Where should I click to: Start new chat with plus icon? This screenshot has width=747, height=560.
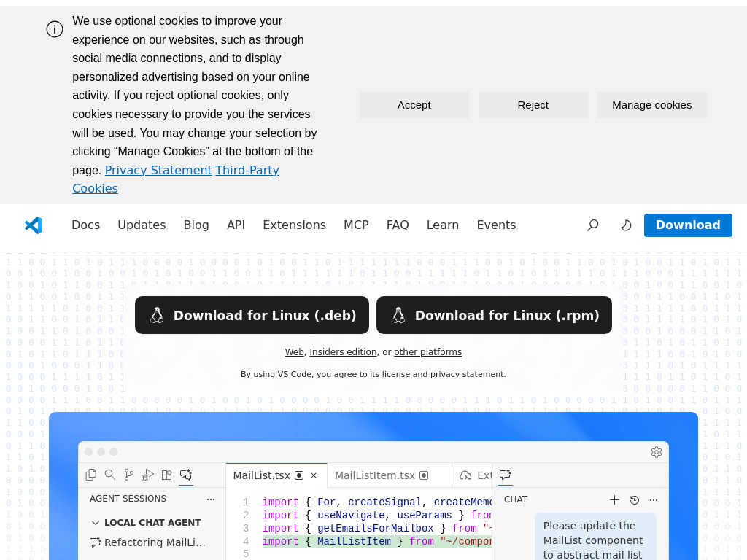click(x=614, y=499)
